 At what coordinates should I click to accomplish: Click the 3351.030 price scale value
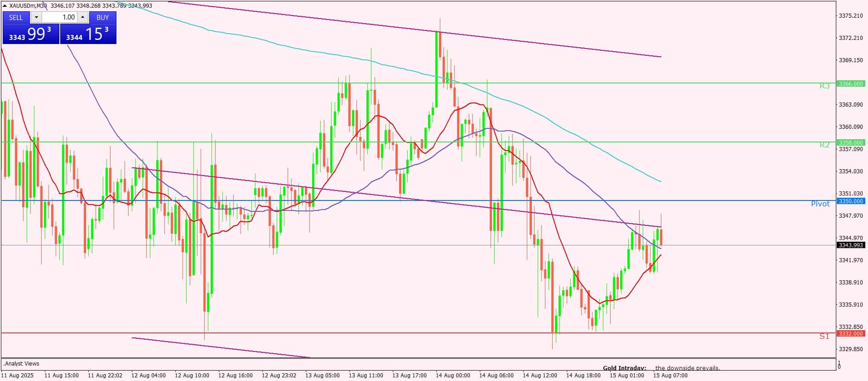pyautogui.click(x=851, y=193)
